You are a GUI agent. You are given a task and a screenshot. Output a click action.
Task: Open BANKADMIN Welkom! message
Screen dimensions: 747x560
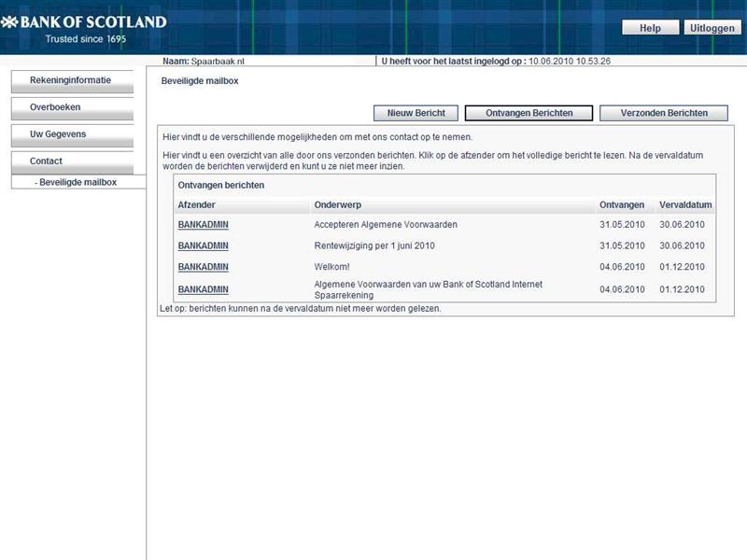point(203,267)
